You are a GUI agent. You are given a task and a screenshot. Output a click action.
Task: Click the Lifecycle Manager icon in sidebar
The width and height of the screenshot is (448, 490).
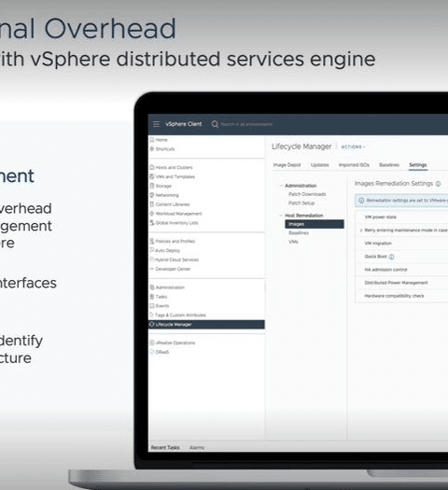(x=152, y=325)
